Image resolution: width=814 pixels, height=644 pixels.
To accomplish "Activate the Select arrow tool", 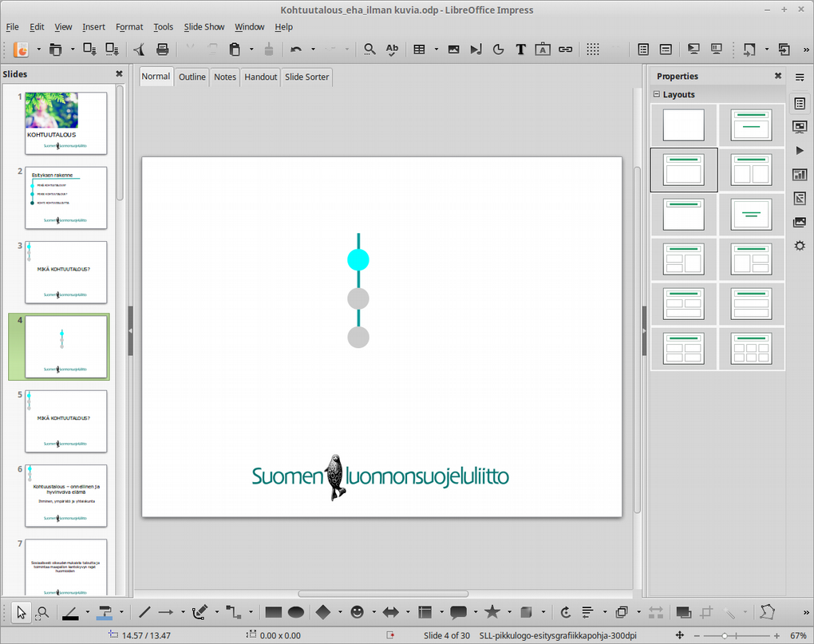I will click(x=21, y=612).
